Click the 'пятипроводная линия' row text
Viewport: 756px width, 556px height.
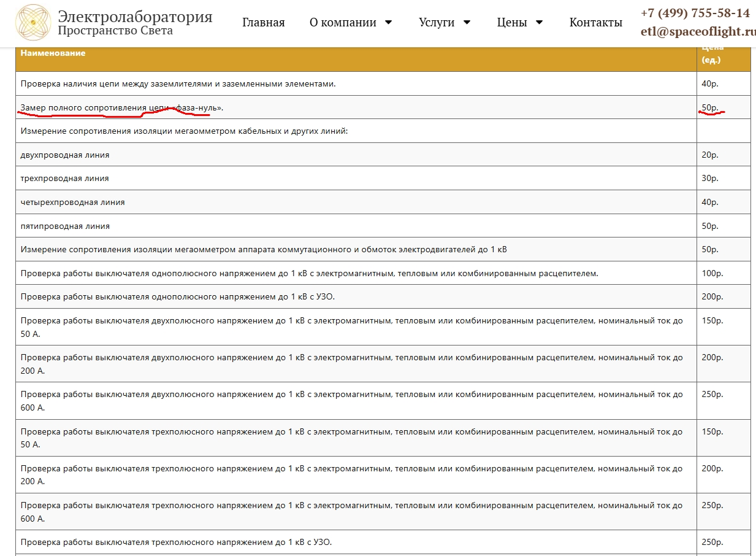point(65,226)
